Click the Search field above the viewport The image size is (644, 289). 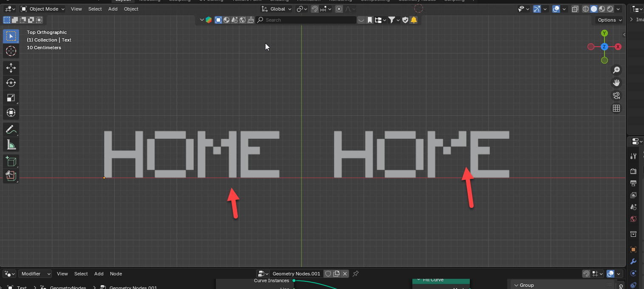pyautogui.click(x=306, y=20)
